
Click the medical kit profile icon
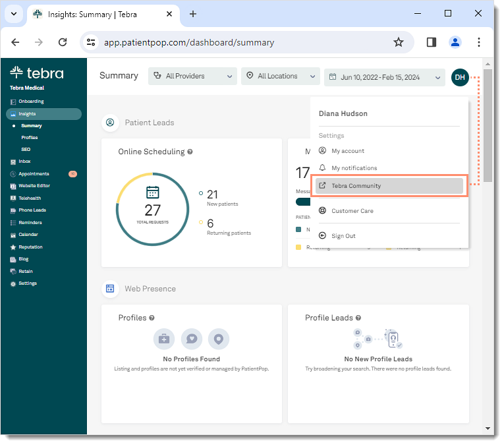point(164,339)
